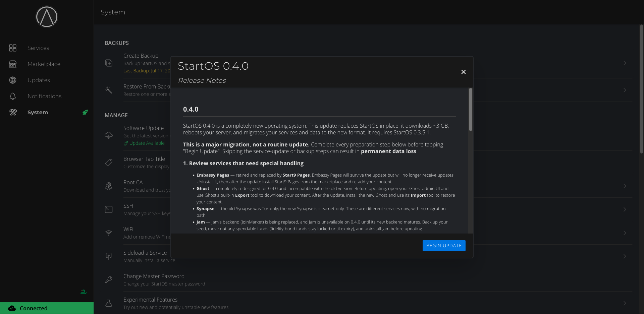The height and width of the screenshot is (314, 644).
Task: Click "Last Backup: Jul 17" text
Action: click(147, 71)
